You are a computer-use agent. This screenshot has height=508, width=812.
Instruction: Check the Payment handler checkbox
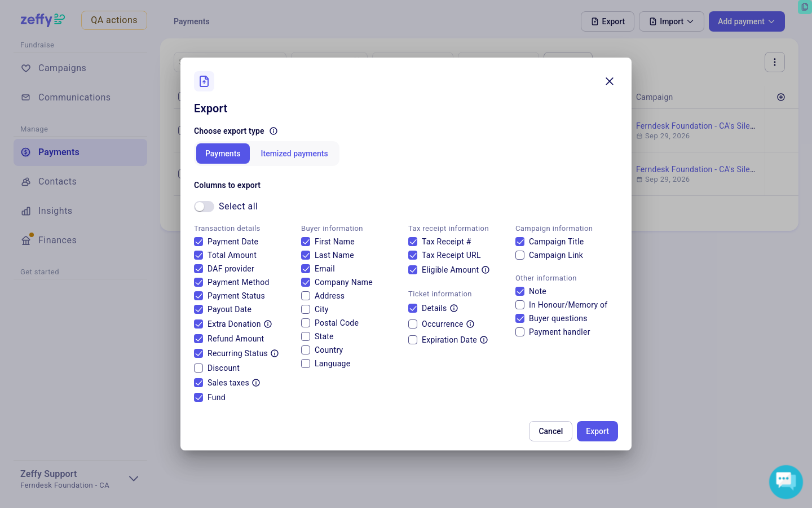click(520, 332)
